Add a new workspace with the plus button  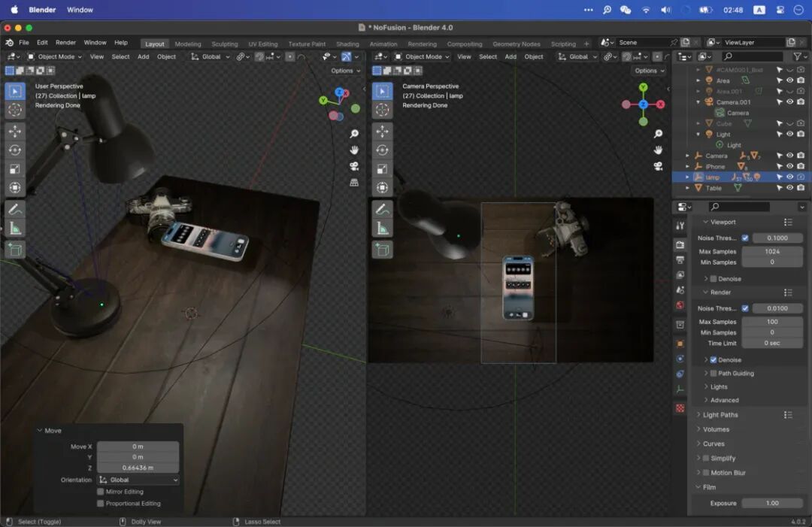[x=586, y=44]
